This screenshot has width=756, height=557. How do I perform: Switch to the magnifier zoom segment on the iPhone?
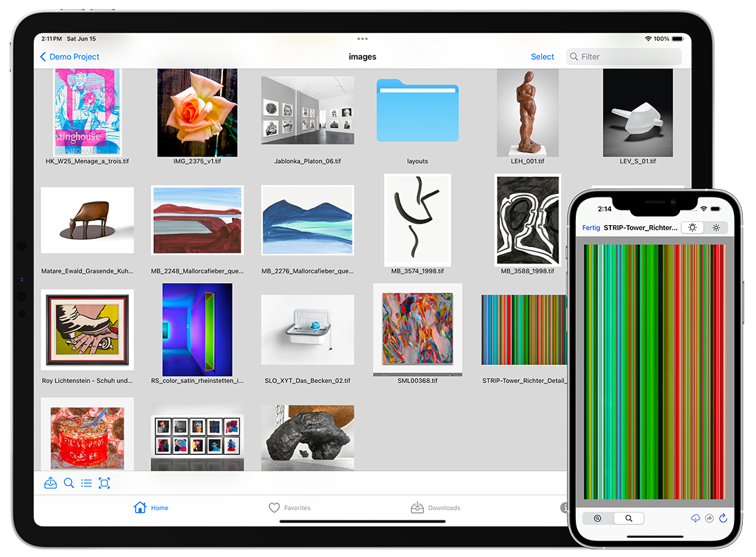point(628,518)
